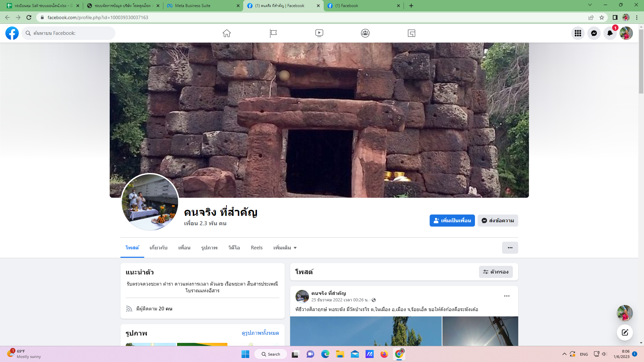Expand the เพิ่มเติม dropdown in the profile tabs
Image resolution: width=644 pixels, height=362 pixels.
click(x=285, y=248)
